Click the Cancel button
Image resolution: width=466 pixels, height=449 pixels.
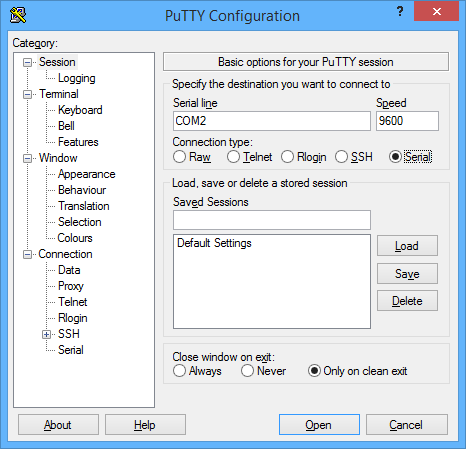pyautogui.click(x=407, y=425)
